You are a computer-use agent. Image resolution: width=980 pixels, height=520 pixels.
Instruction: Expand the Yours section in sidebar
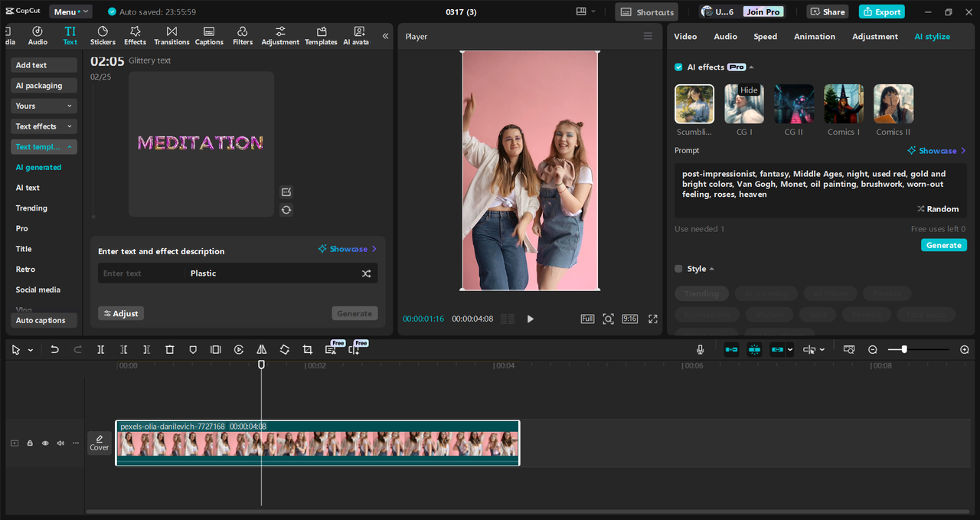click(44, 106)
